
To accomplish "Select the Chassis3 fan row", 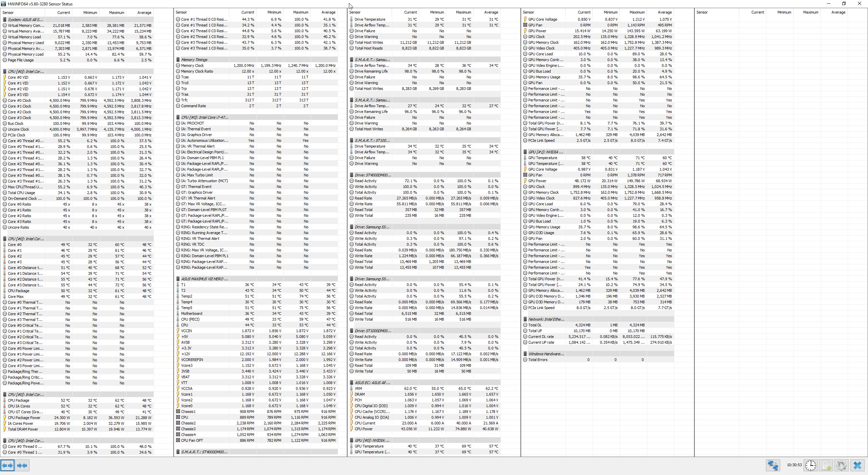I will click(256, 429).
